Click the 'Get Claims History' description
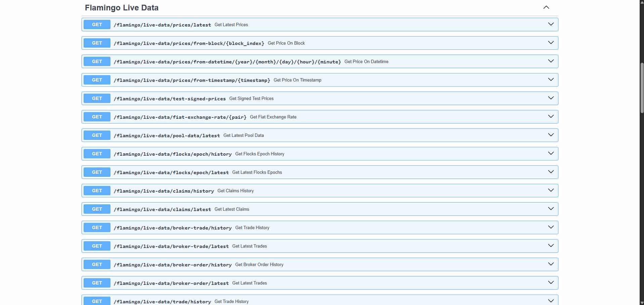The image size is (644, 305). coord(236,191)
